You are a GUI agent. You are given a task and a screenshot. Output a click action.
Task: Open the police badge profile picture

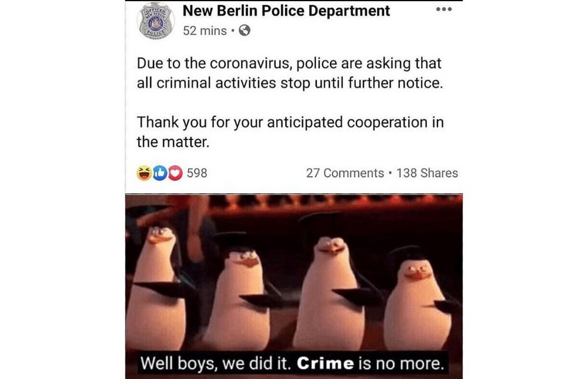pyautogui.click(x=156, y=21)
